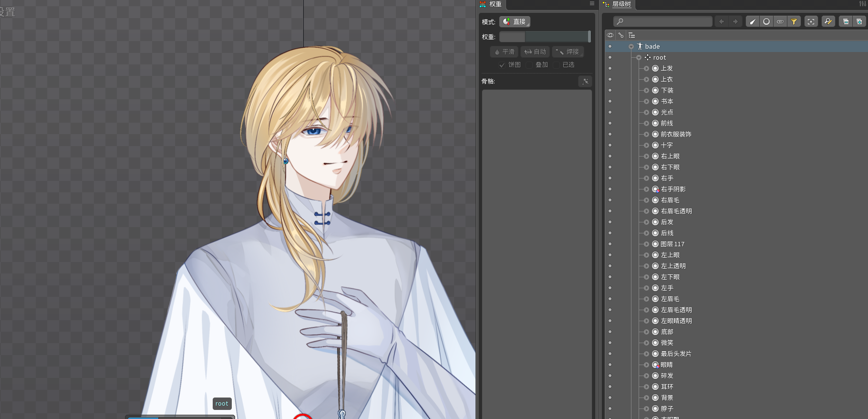Toggle the 饼图 checkbox
868x419 pixels.
pyautogui.click(x=502, y=65)
